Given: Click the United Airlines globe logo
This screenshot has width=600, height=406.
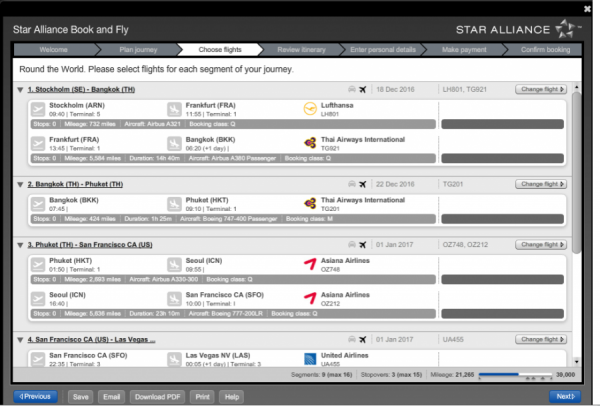Looking at the screenshot, I should point(310,359).
